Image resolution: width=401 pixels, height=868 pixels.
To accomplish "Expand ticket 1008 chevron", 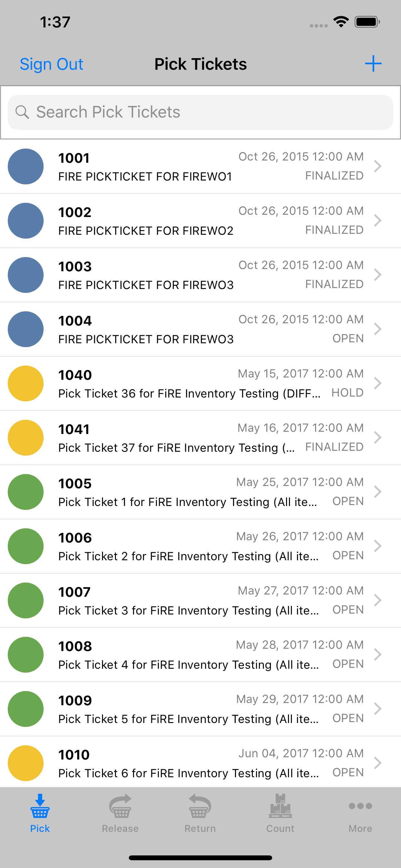I will point(378,654).
